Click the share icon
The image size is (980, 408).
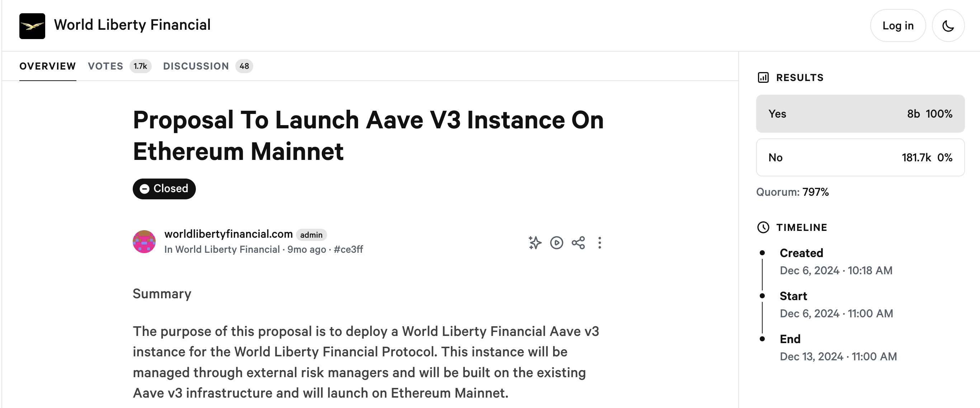click(578, 243)
